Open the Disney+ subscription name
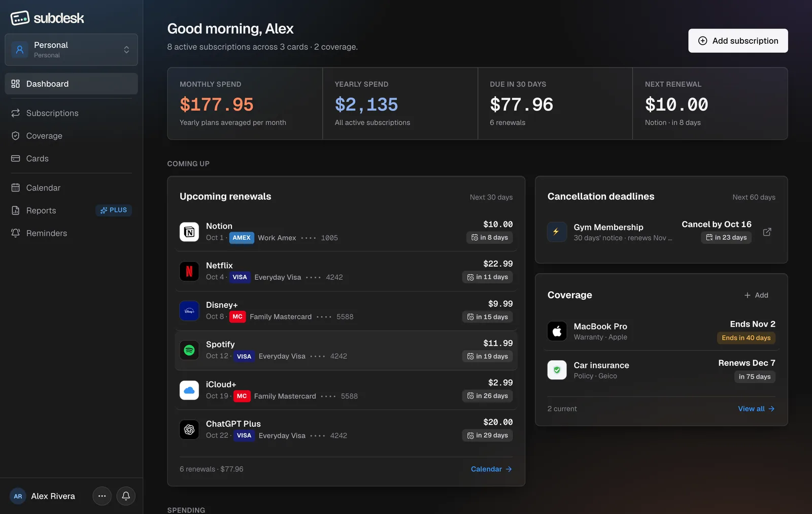812x514 pixels. tap(222, 305)
